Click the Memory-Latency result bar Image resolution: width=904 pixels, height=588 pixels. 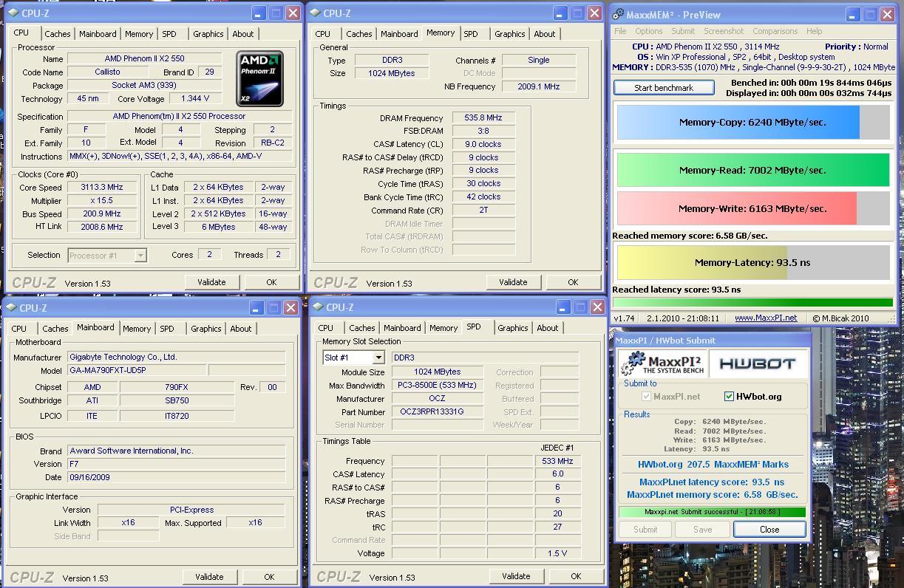[753, 262]
